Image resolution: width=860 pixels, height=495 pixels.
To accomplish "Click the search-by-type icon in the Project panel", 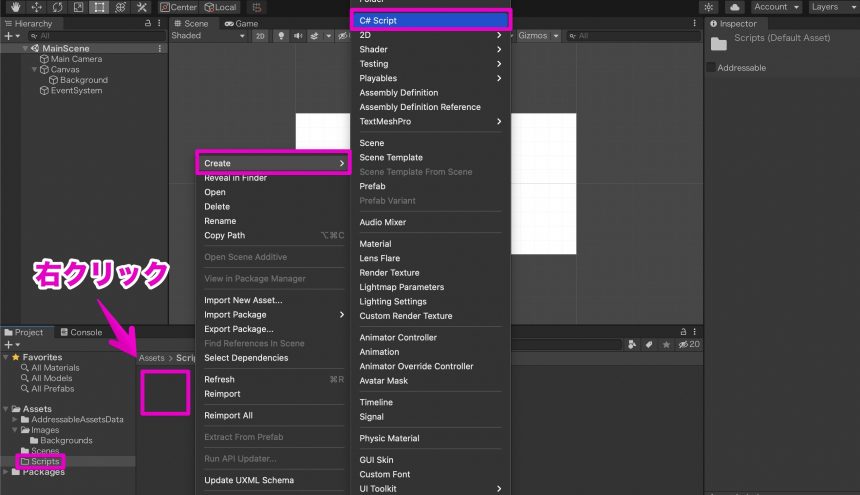I will [x=632, y=344].
